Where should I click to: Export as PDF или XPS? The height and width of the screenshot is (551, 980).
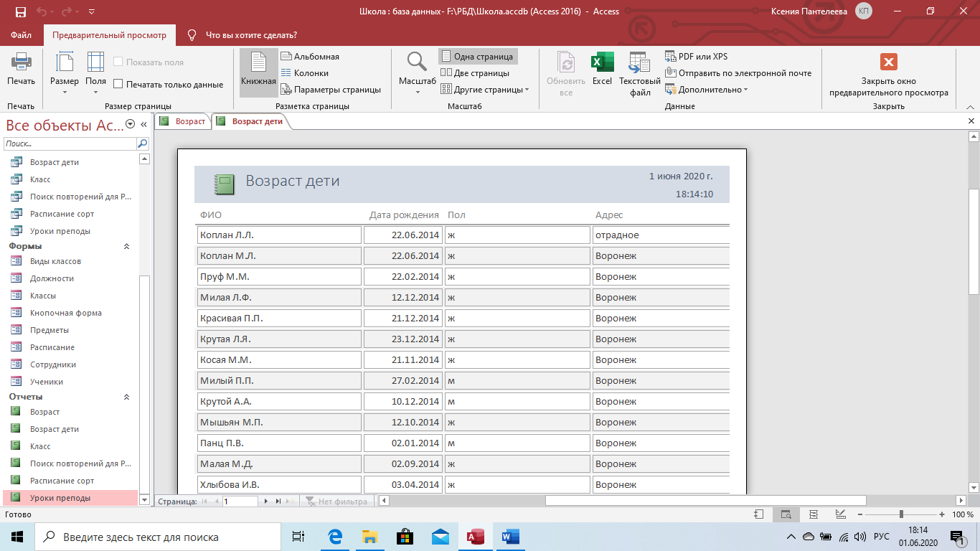(697, 57)
